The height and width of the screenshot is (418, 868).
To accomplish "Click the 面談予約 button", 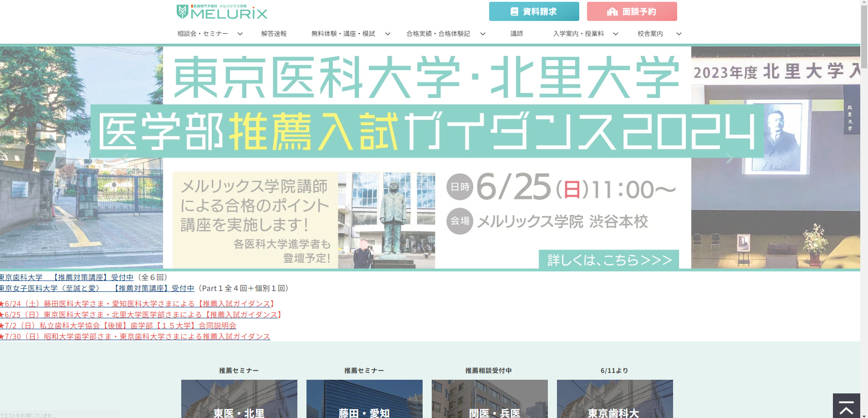I will coord(632,11).
